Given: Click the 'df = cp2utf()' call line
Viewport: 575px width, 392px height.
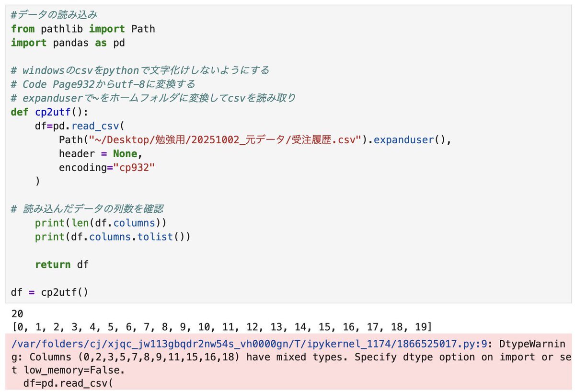Looking at the screenshot, I should tap(50, 292).
